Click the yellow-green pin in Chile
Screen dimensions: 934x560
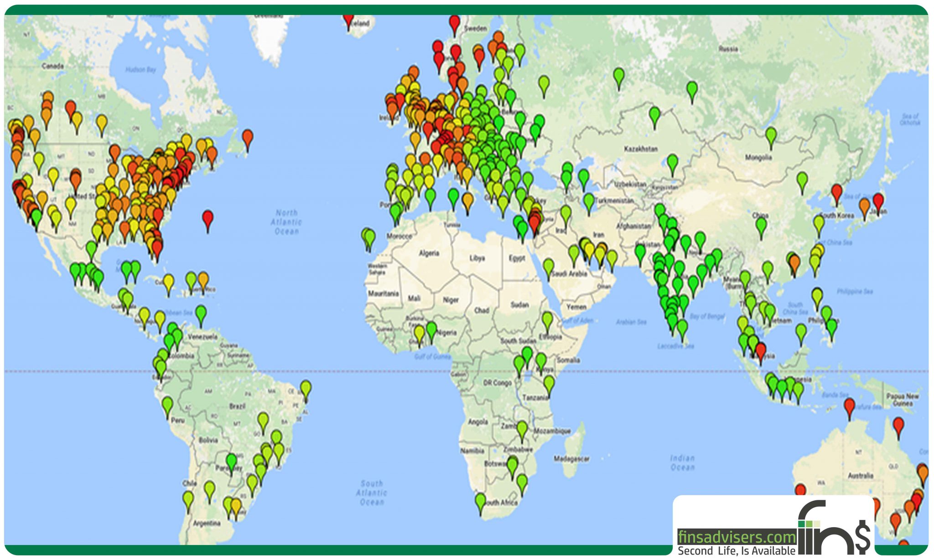[x=188, y=502]
